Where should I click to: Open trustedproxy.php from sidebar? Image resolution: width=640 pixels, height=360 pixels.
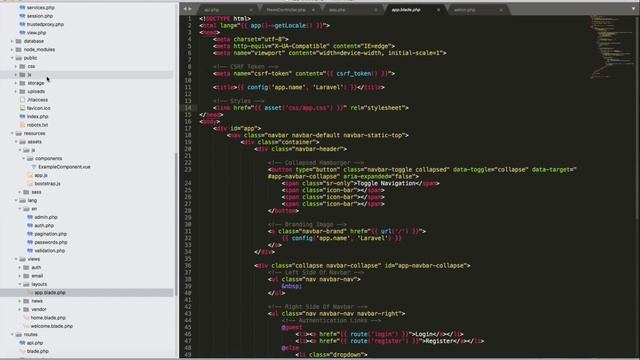(45, 24)
